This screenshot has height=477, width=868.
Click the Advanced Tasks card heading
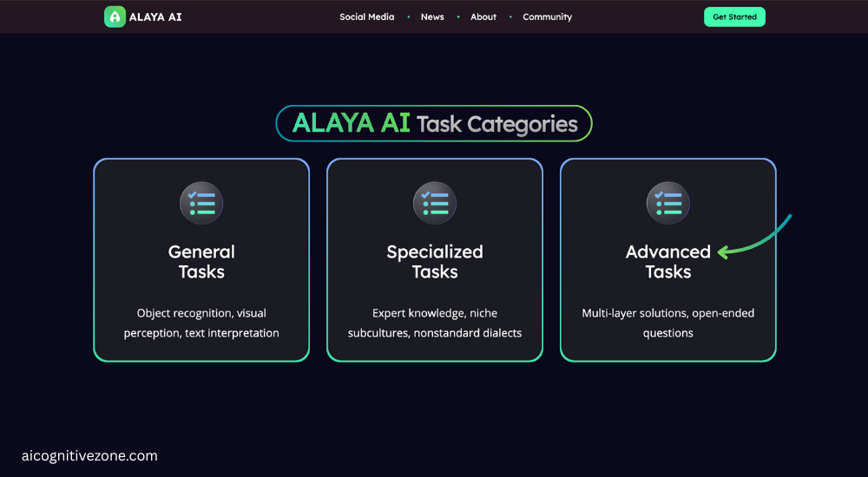668,262
